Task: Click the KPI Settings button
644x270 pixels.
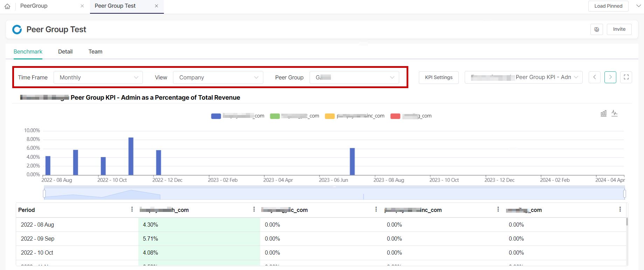Action: [438, 78]
